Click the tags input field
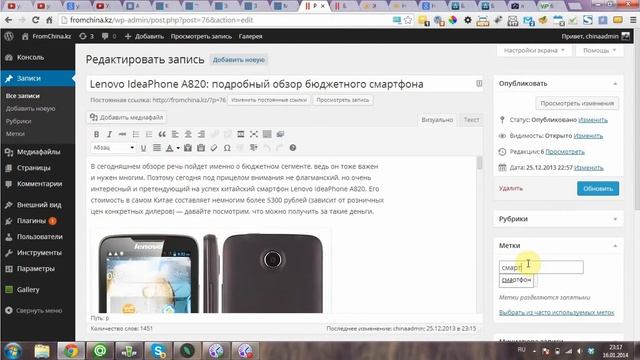This screenshot has width=640, height=360. [541, 267]
